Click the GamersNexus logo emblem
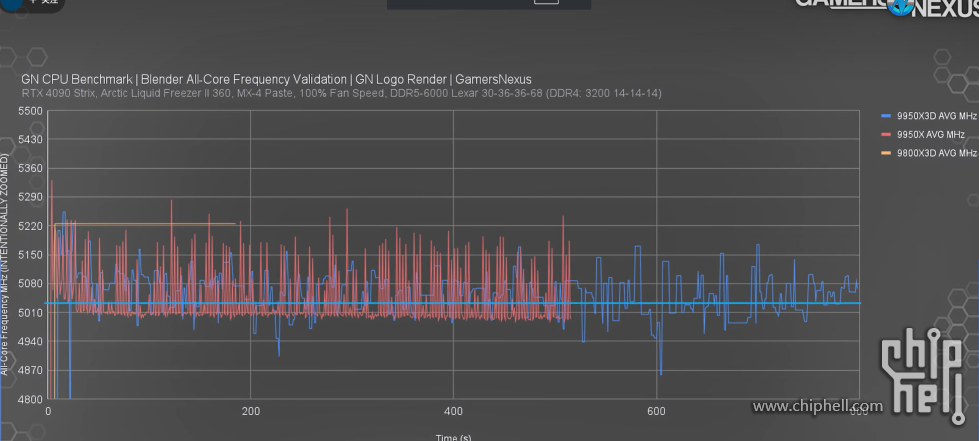 click(901, 6)
